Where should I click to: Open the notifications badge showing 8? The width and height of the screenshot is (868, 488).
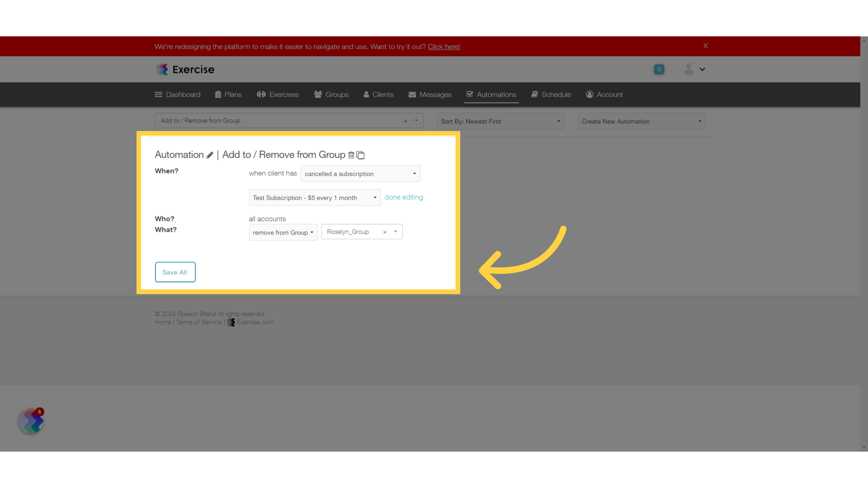pos(659,69)
